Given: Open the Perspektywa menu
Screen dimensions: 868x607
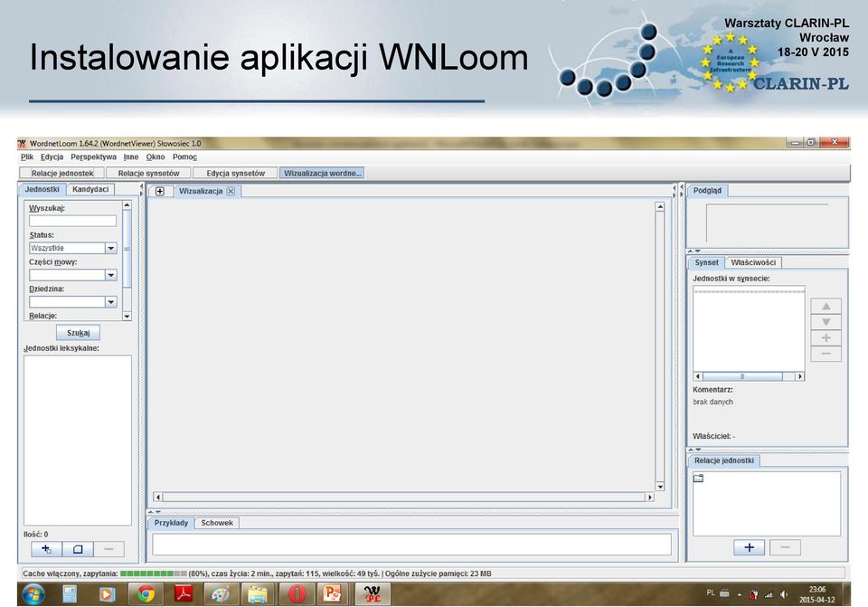Looking at the screenshot, I should coord(93,157).
